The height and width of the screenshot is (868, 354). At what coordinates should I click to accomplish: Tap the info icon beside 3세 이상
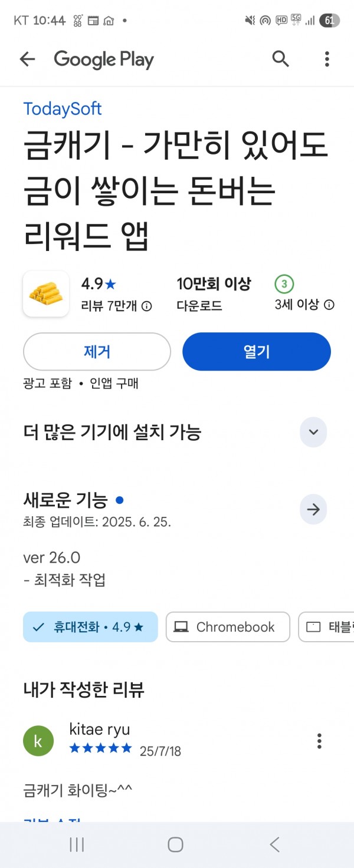(x=329, y=305)
